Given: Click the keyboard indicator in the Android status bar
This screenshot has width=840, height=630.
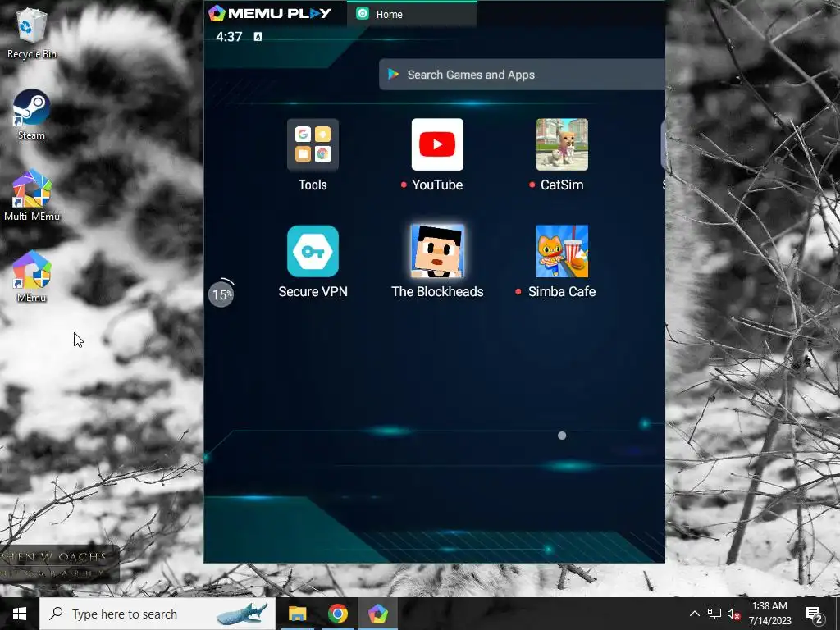Looking at the screenshot, I should click(x=258, y=36).
